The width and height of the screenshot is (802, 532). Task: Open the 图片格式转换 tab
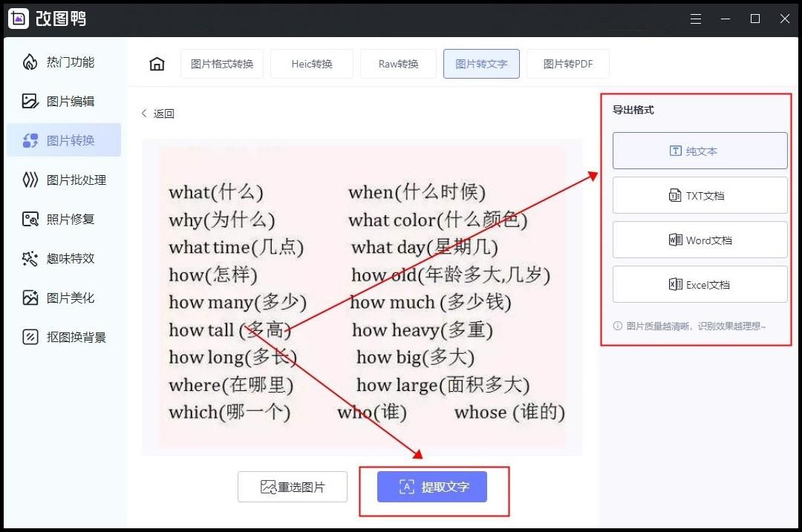pos(222,64)
